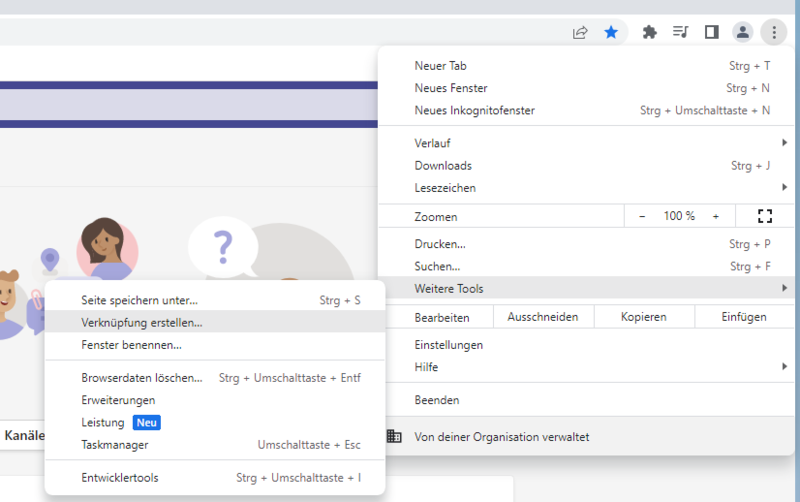The height and width of the screenshot is (502, 800).
Task: Click Von deiner Organisation verwaltet
Action: 501,437
